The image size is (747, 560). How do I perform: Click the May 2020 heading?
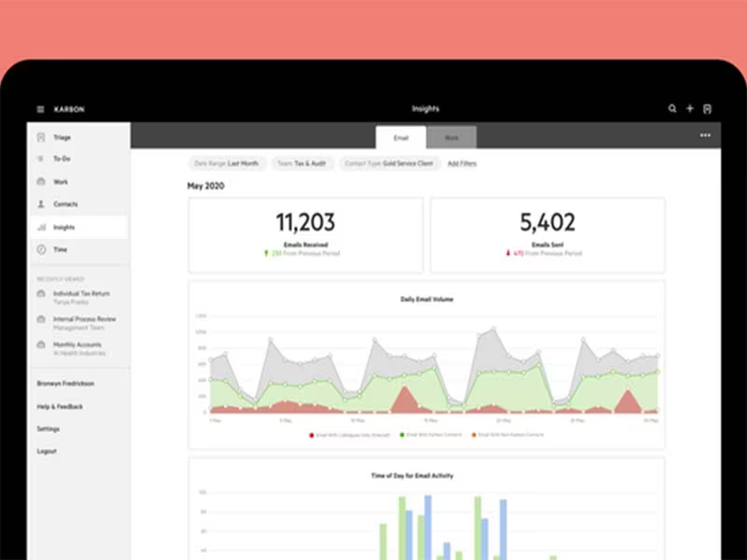point(205,186)
